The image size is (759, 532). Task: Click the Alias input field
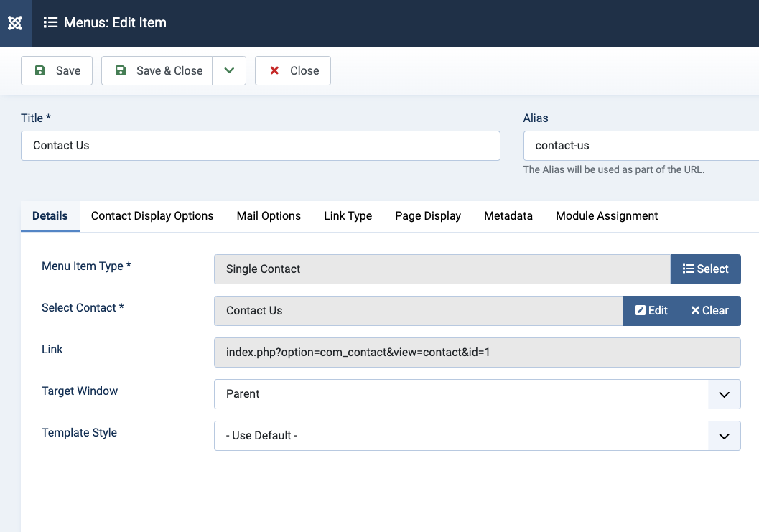tap(641, 145)
